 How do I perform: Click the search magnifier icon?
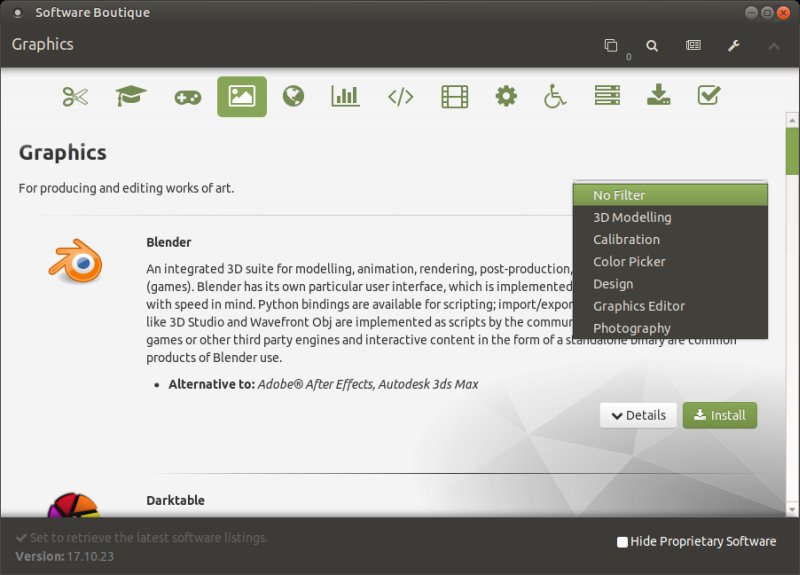click(x=652, y=46)
